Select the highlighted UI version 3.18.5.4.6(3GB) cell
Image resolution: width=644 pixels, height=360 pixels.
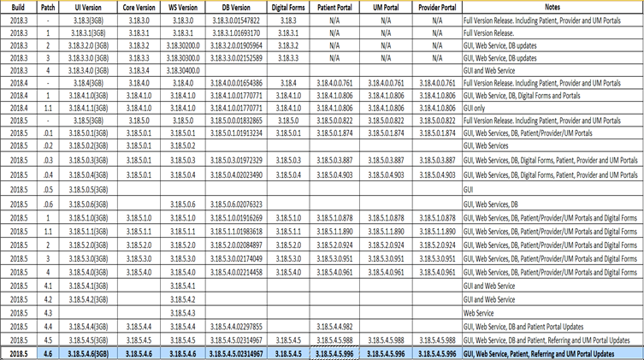pos(90,352)
